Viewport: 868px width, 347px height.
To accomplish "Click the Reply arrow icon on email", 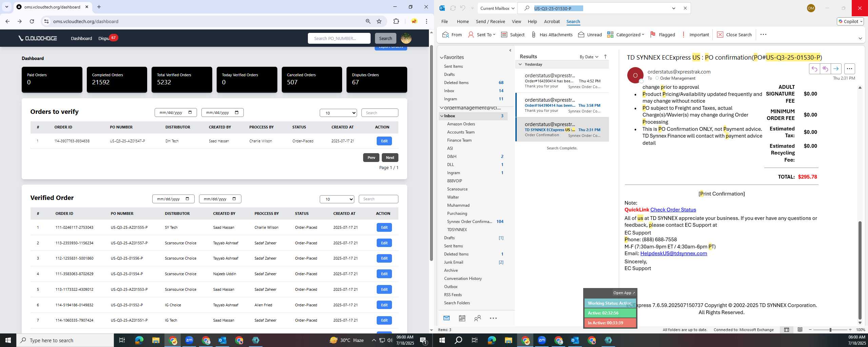I will (814, 69).
